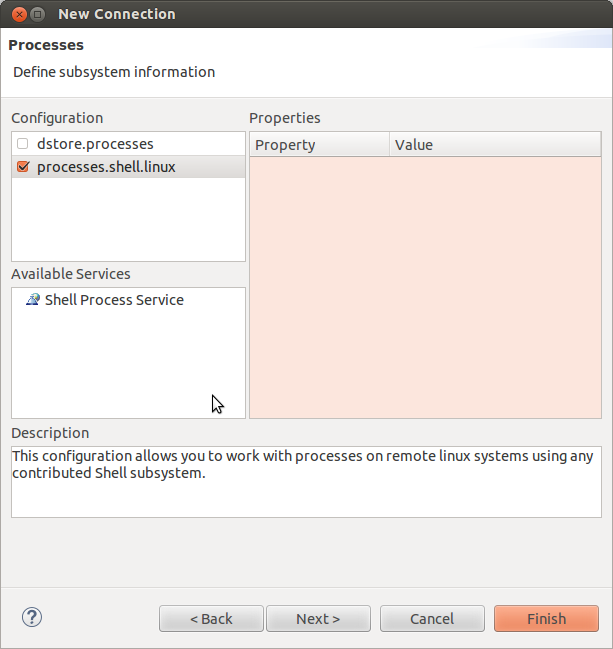
Task: Click inside the Description text box
Action: [x=305, y=494]
